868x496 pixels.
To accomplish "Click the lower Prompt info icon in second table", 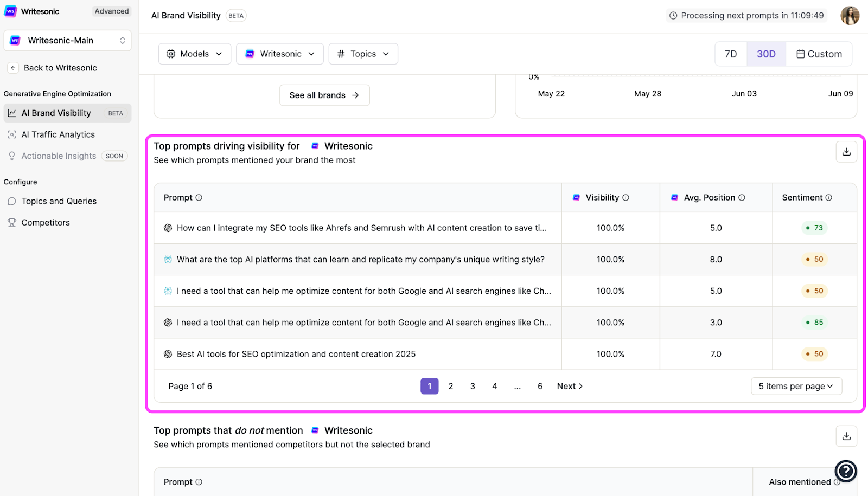I will pyautogui.click(x=199, y=482).
